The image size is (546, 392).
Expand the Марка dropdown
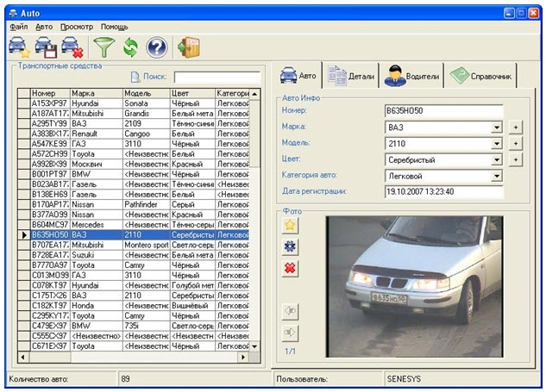497,128
